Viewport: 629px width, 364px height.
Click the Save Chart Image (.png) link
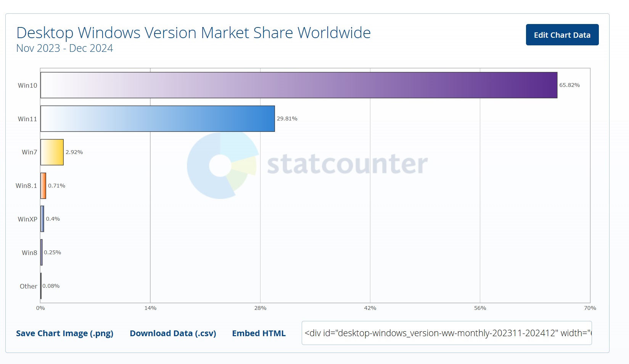pyautogui.click(x=64, y=333)
